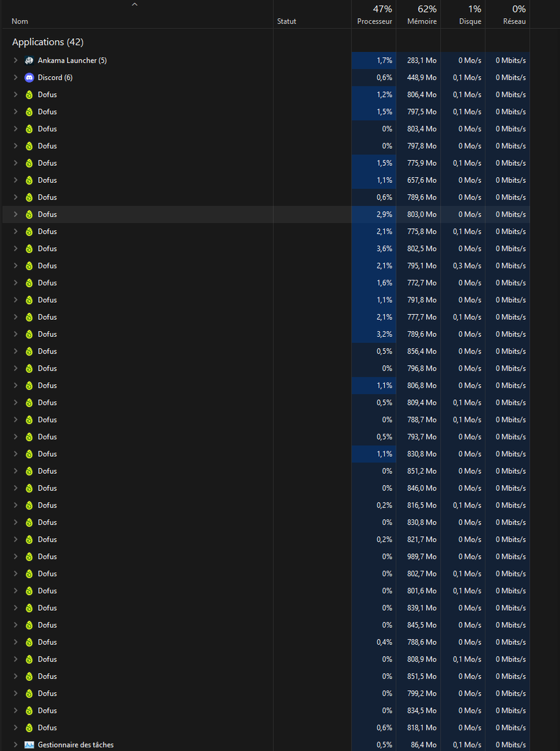Click the first Dofus egg icon in the list

pos(29,95)
